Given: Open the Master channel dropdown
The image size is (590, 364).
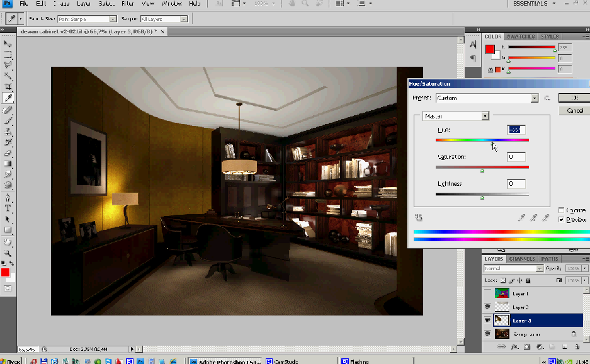Looking at the screenshot, I should (x=485, y=116).
